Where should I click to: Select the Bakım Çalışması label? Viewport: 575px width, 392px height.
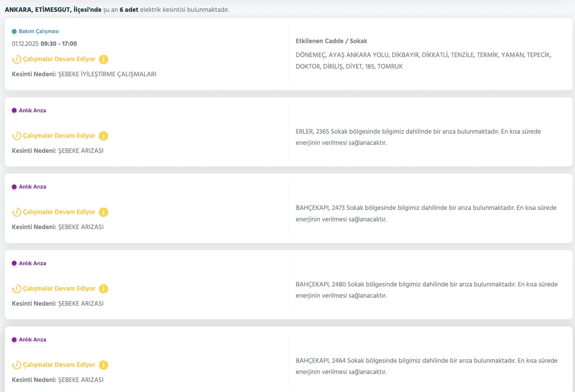39,31
